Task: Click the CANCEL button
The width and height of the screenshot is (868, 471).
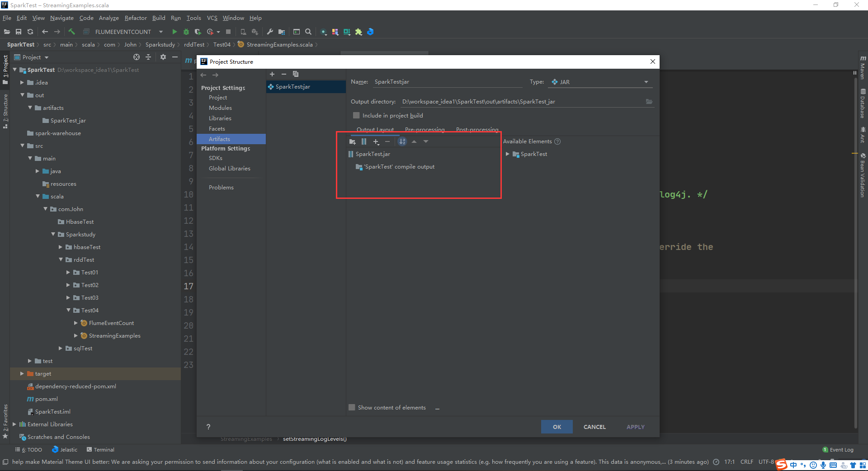Action: 594,427
